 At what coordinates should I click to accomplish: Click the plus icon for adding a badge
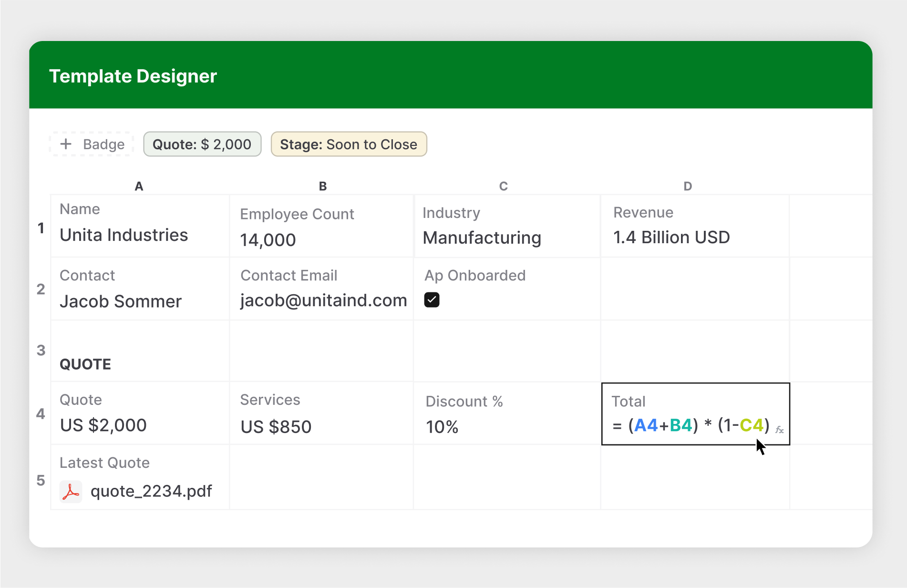pos(66,144)
